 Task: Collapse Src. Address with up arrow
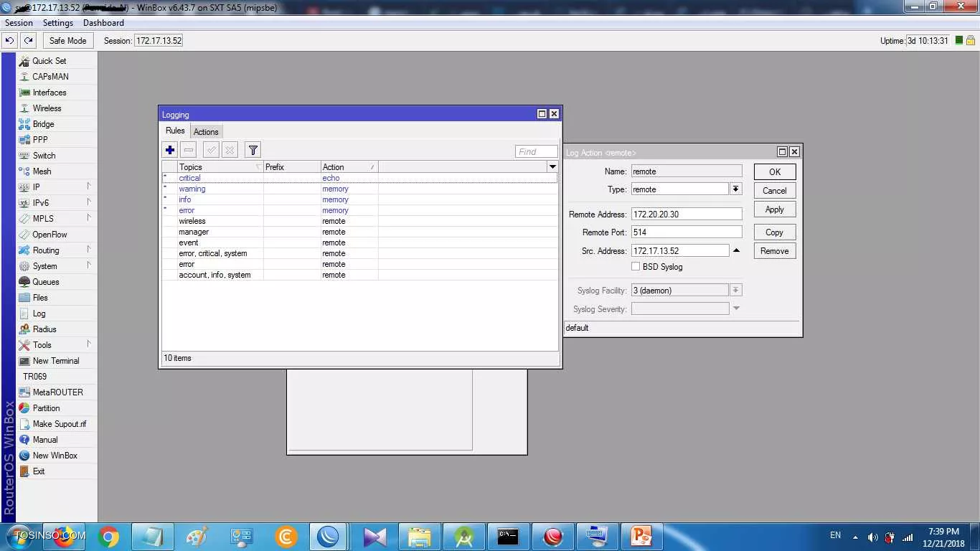click(736, 251)
